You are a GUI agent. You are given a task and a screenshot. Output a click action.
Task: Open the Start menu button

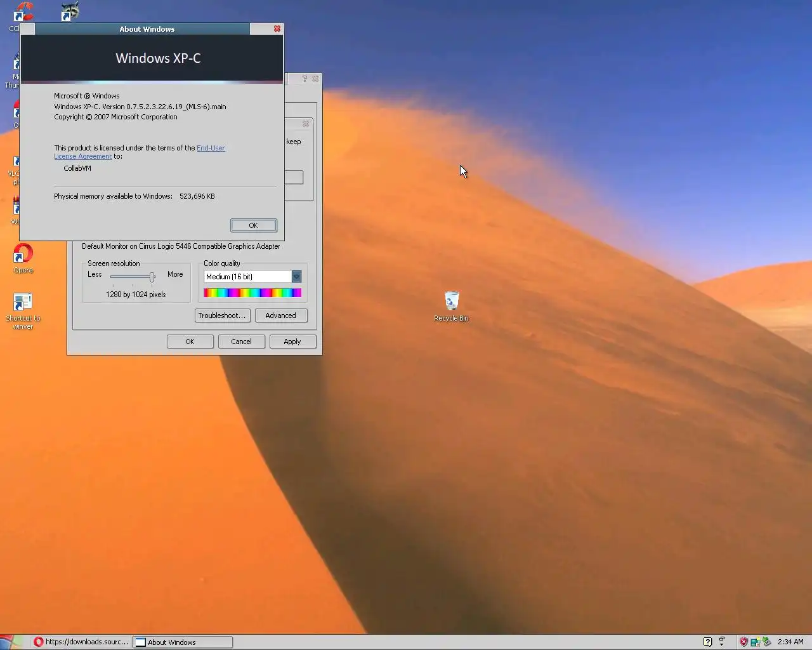11,642
